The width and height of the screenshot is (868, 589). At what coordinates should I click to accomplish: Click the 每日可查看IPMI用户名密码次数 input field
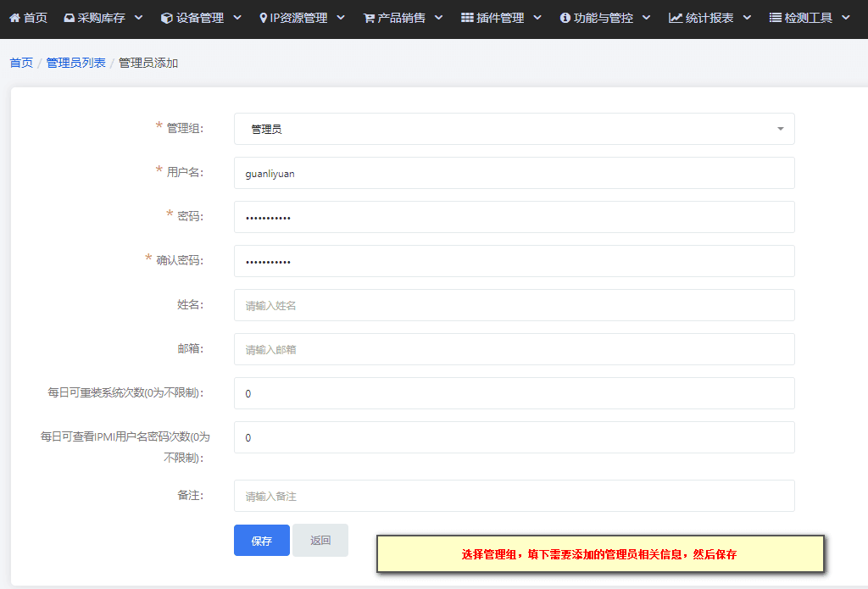tap(515, 437)
